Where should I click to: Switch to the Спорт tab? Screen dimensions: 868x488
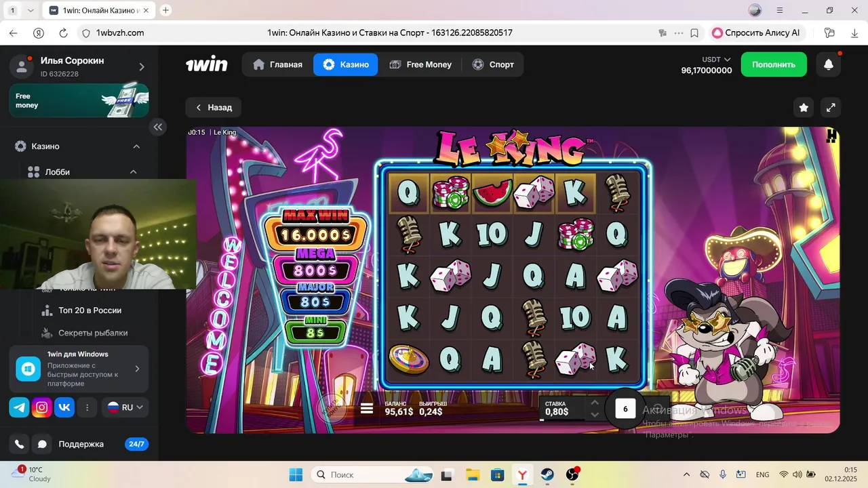click(494, 64)
